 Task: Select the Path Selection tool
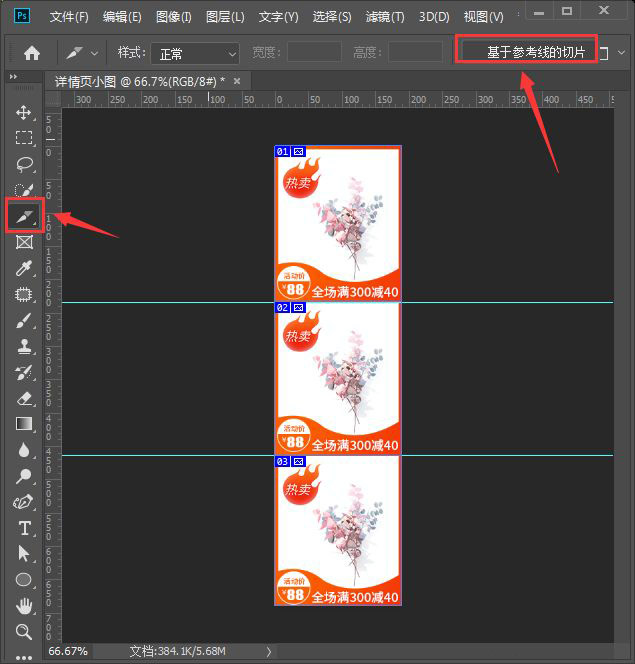[24, 553]
